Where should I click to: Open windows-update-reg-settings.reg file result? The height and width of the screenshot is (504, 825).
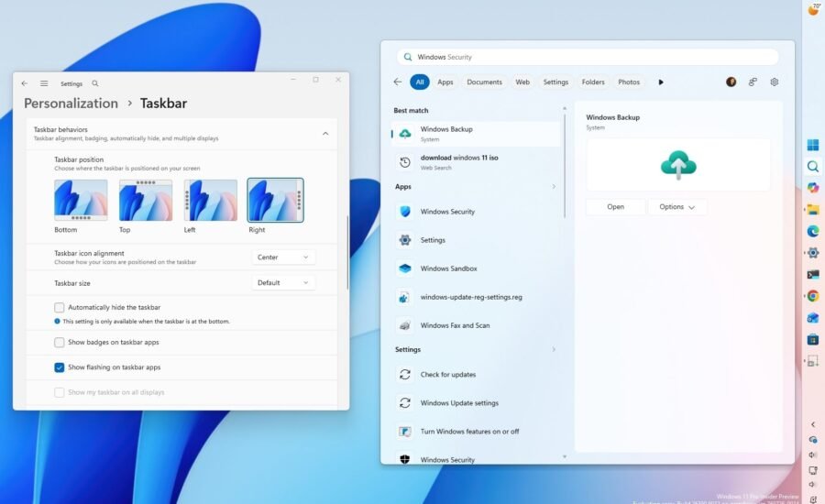tap(476, 297)
